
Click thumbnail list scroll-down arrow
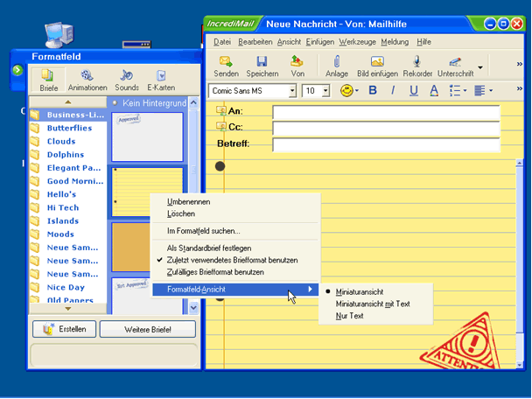coord(193,308)
